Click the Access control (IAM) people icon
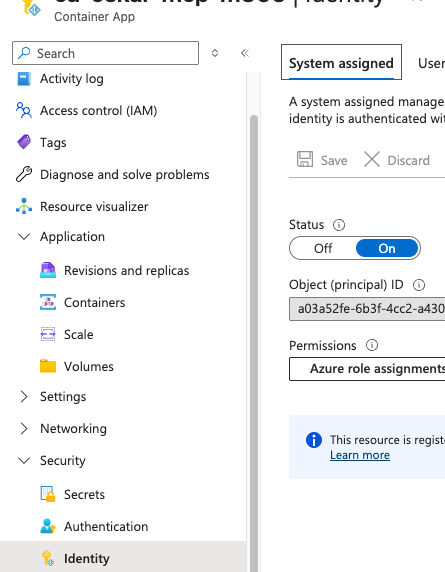Image resolution: width=445 pixels, height=572 pixels. [x=24, y=110]
